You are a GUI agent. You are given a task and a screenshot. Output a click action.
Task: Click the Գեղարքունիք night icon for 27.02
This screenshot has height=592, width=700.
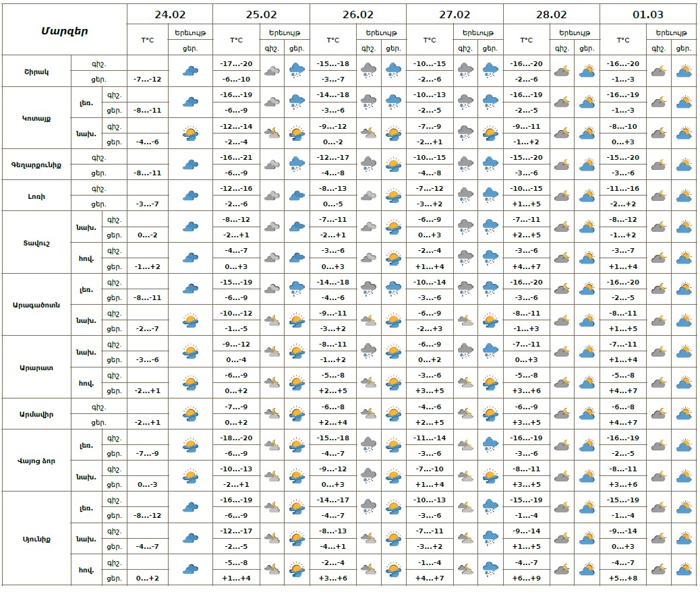pyautogui.click(x=465, y=164)
